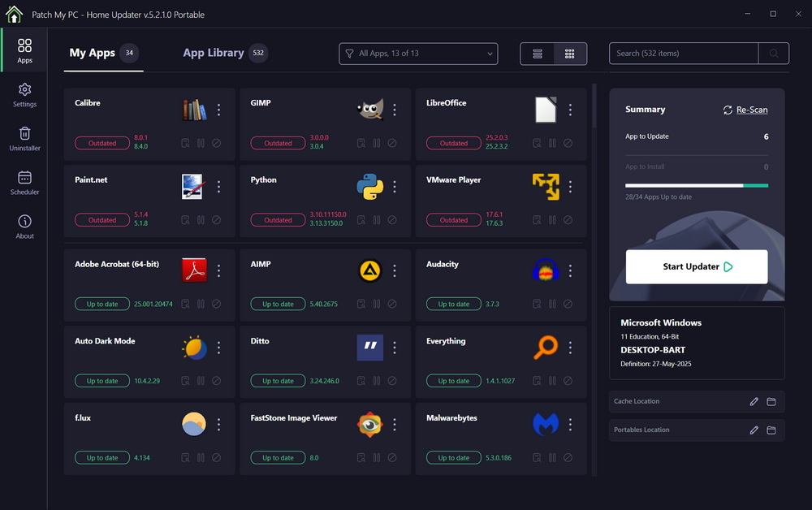This screenshot has height=510, width=812.
Task: Open the three-dot menu for Everything
Action: (570, 348)
